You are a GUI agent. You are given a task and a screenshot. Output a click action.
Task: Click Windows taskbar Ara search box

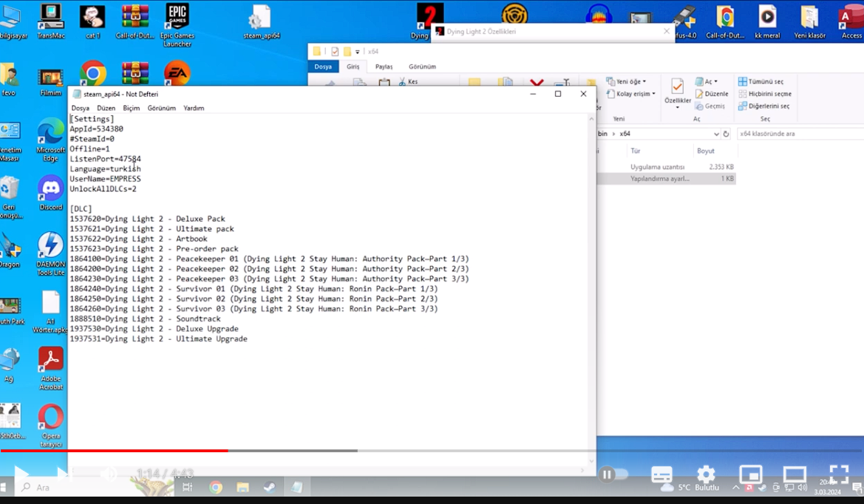(72, 487)
